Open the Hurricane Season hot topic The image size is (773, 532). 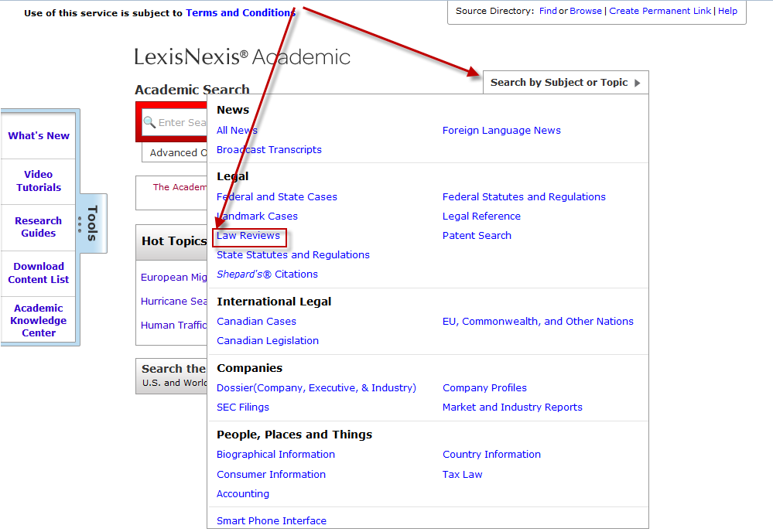173,301
